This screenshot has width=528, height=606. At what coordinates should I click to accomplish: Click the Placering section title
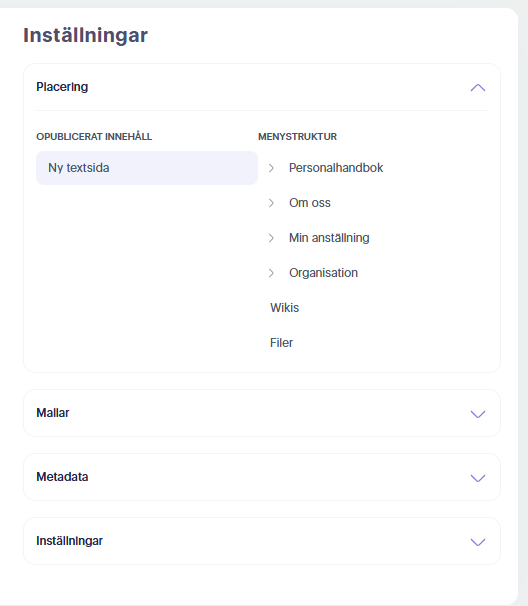[x=62, y=87]
